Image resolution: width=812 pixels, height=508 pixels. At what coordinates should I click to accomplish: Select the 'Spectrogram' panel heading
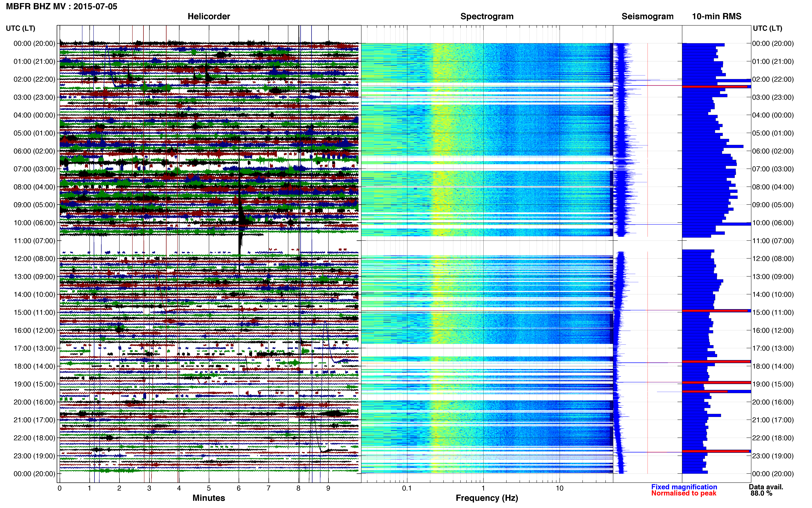point(487,16)
